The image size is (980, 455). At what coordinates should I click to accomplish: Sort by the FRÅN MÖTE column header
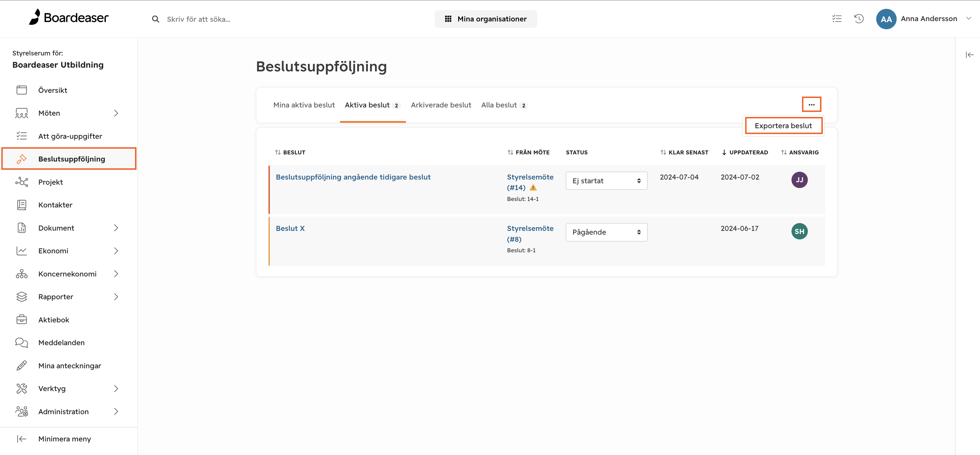(x=528, y=152)
